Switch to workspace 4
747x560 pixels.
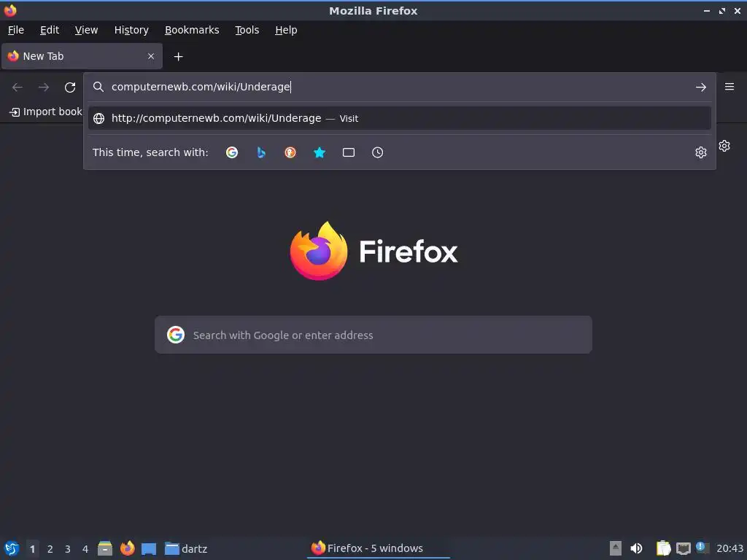point(85,549)
